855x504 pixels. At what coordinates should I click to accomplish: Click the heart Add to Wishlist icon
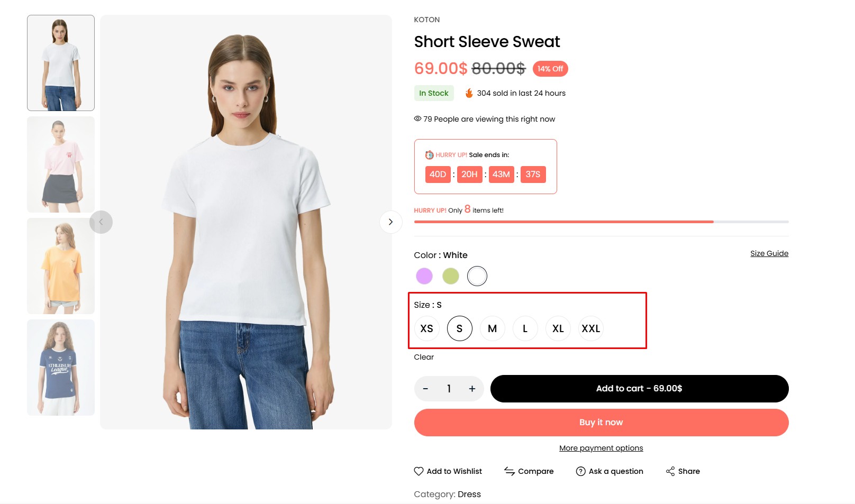coord(419,471)
